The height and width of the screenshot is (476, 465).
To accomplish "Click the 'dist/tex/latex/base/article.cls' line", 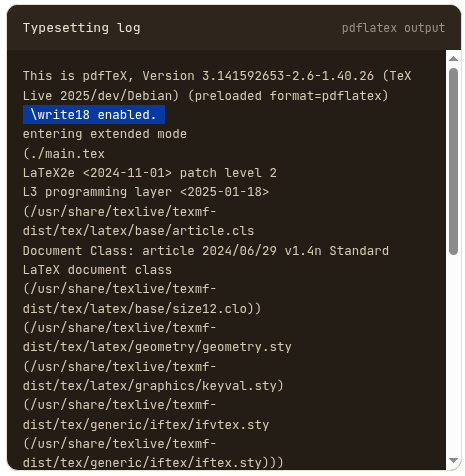I will coord(138,231).
